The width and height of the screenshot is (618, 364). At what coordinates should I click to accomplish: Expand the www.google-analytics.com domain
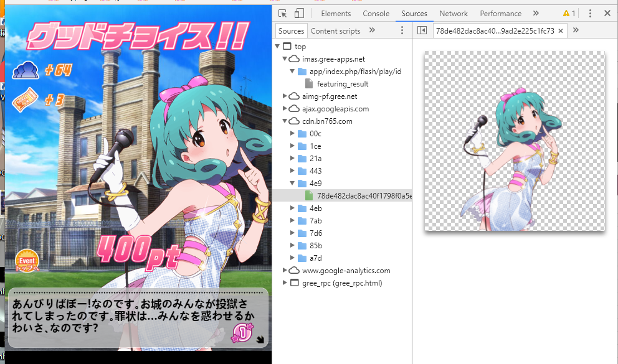[285, 270]
